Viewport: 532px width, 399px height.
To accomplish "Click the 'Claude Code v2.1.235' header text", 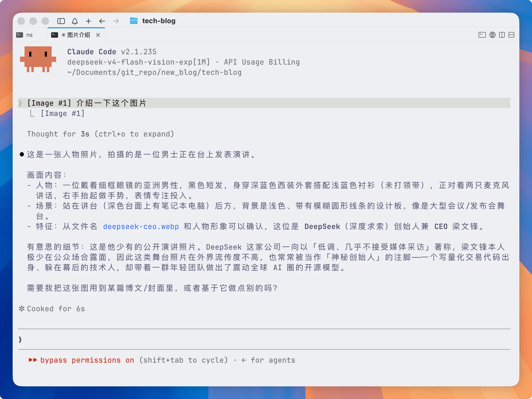I will [x=112, y=52].
